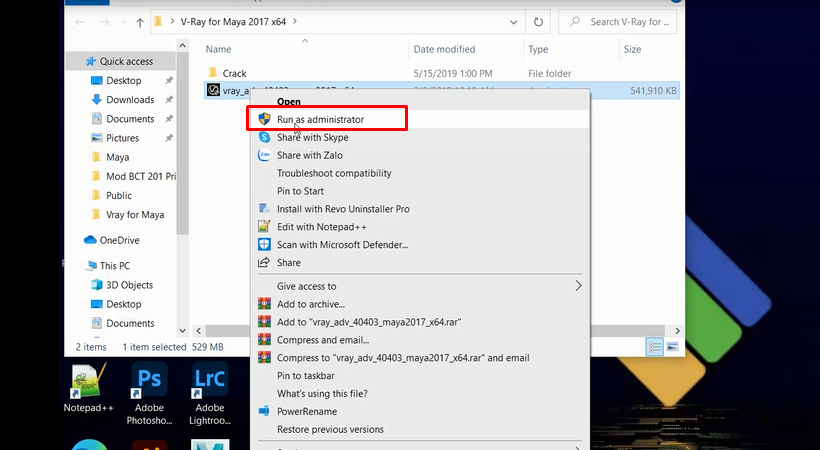Choose Run as administrator from context menu

(320, 119)
